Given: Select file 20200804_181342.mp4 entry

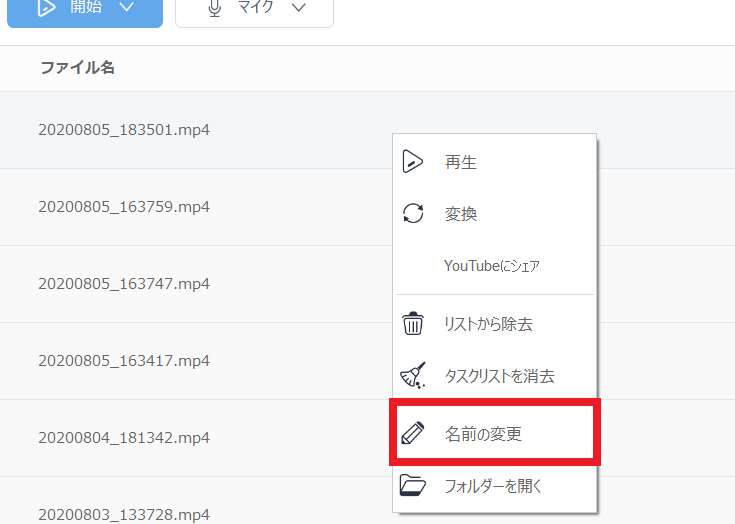Looking at the screenshot, I should click(x=124, y=437).
